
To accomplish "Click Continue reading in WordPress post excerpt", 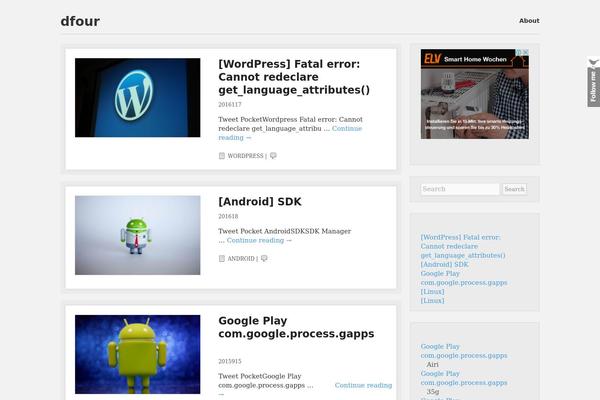I will [290, 133].
